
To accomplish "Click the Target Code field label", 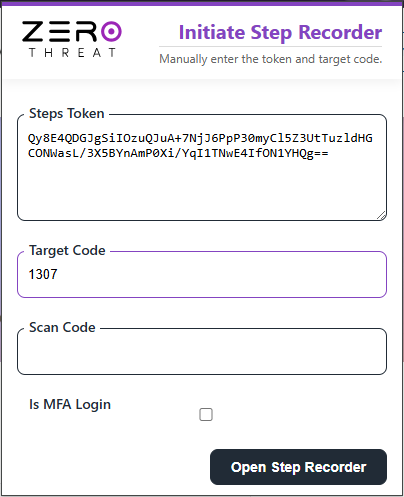I will click(x=67, y=251).
